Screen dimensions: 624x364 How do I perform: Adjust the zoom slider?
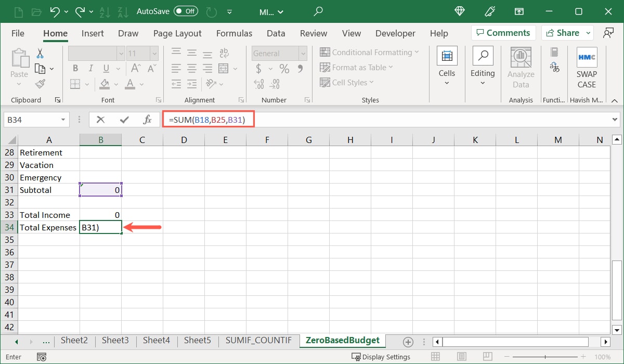tap(544, 357)
